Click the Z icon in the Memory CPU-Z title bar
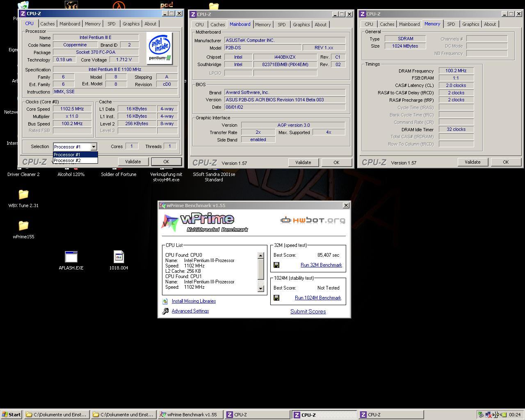The width and height of the screenshot is (525, 420). [x=363, y=14]
